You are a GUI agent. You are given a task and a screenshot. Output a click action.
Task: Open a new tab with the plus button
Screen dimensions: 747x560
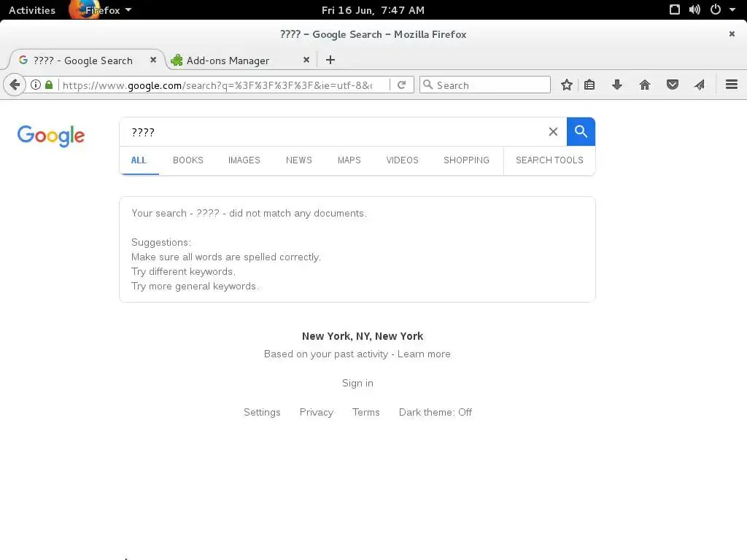pyautogui.click(x=330, y=60)
